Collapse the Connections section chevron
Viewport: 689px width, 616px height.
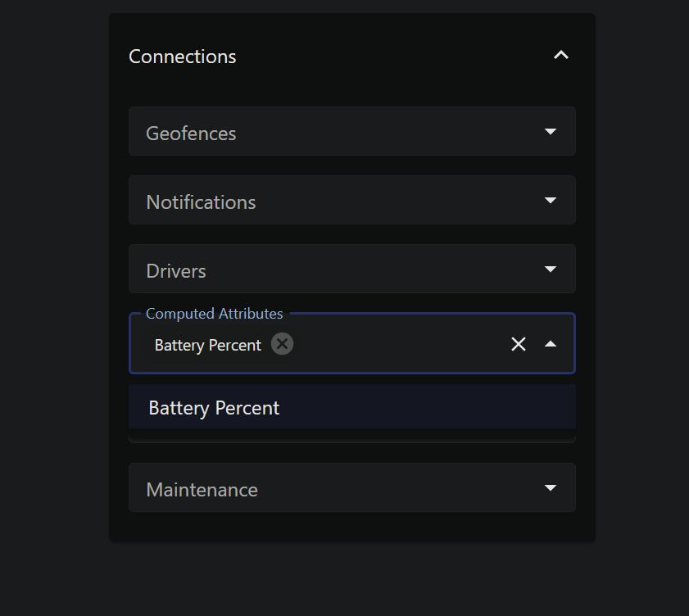561,56
